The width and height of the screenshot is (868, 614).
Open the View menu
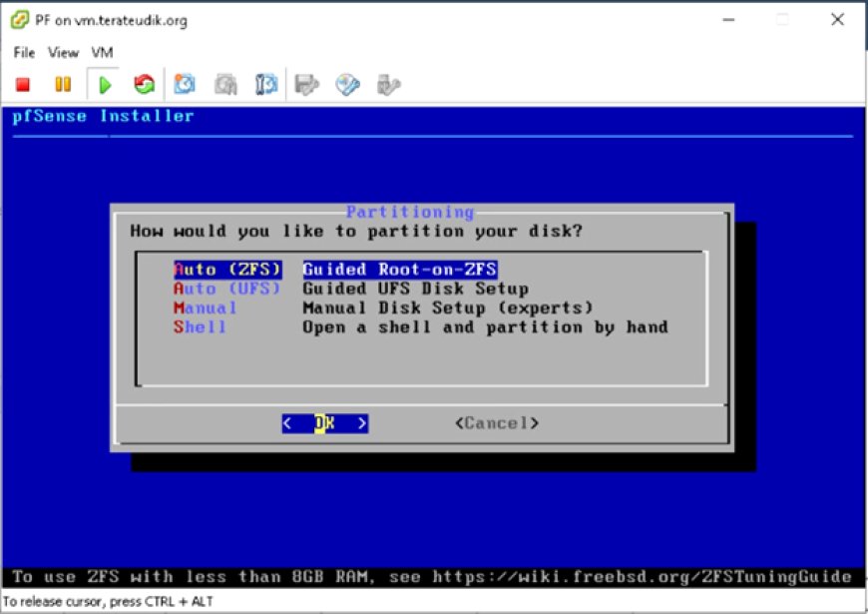point(63,53)
